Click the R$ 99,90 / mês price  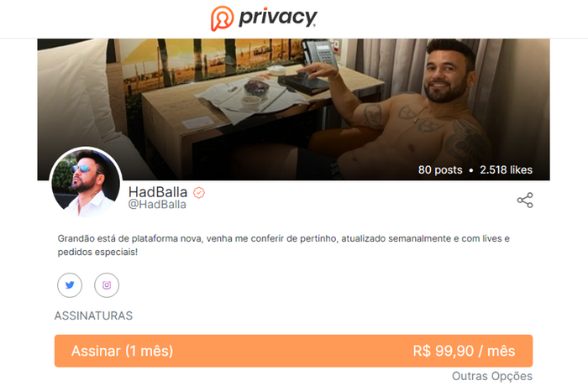click(x=464, y=352)
